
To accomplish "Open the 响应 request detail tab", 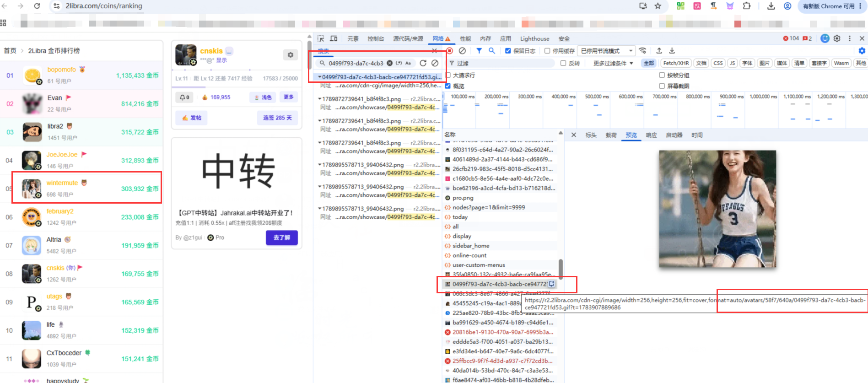I will [651, 135].
